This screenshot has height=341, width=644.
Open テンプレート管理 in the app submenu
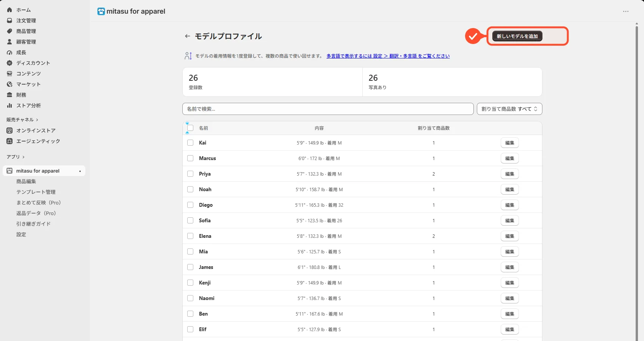click(x=36, y=192)
